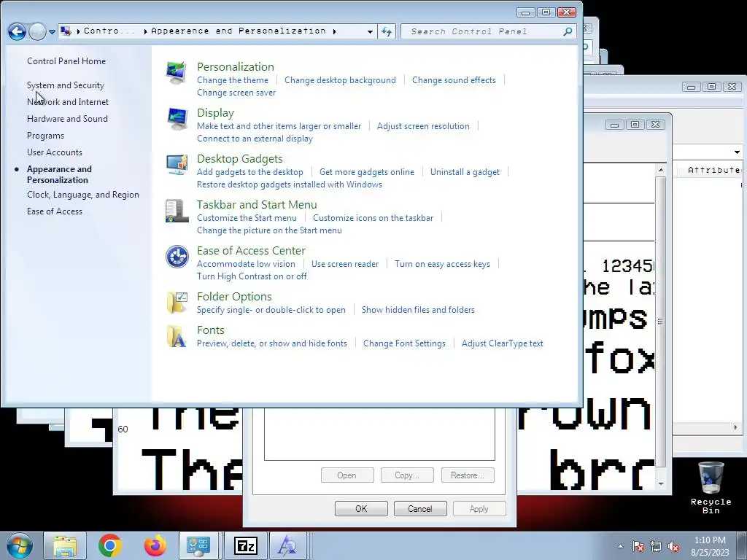Click Change screen saver link
Screen dimensions: 747x560
point(236,93)
